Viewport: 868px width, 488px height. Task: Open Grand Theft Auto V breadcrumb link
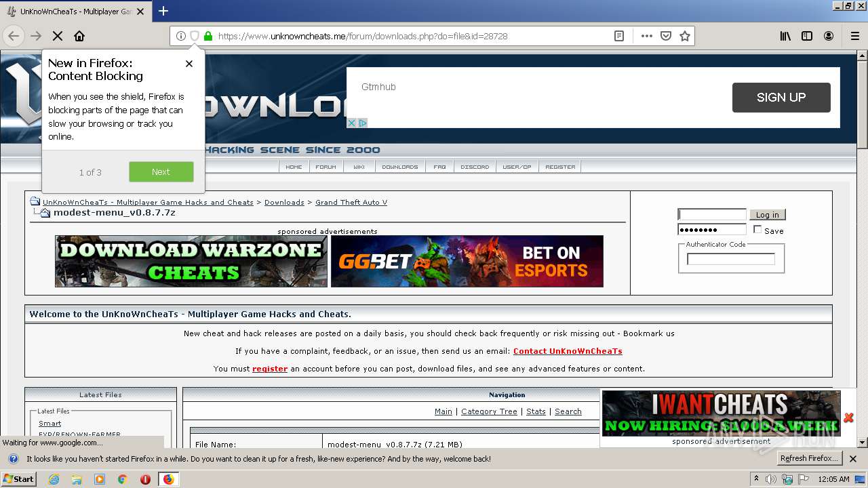(351, 202)
